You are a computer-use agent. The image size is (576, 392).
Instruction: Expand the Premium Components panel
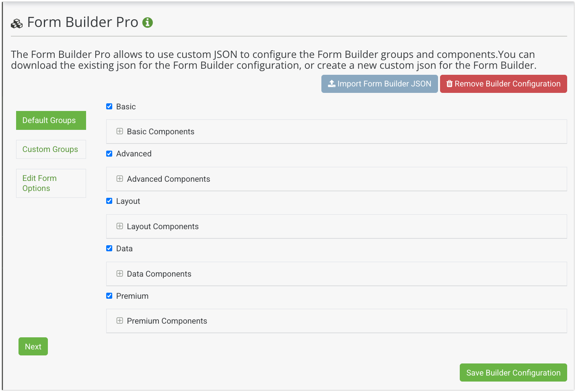tap(336, 321)
